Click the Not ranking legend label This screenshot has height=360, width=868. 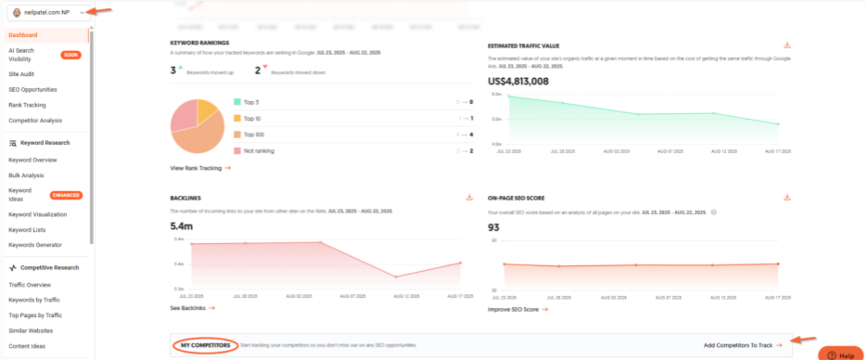pyautogui.click(x=259, y=150)
